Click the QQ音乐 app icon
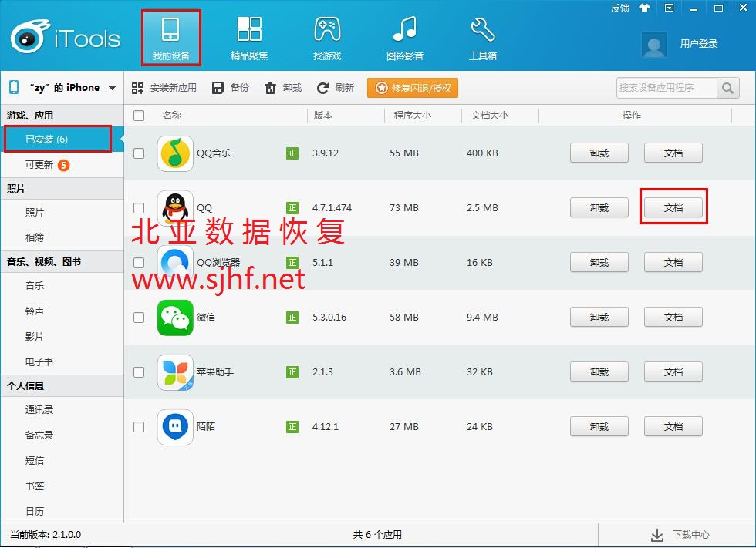This screenshot has height=548, width=756. [x=176, y=153]
